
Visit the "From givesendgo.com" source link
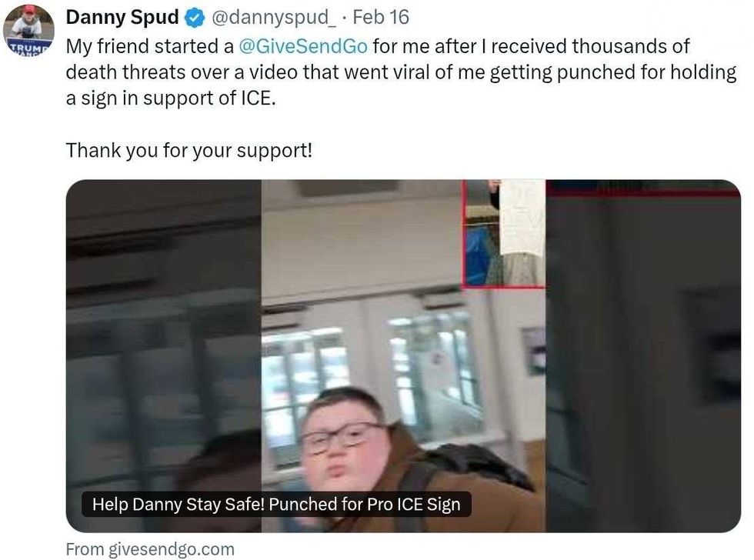pyautogui.click(x=150, y=549)
